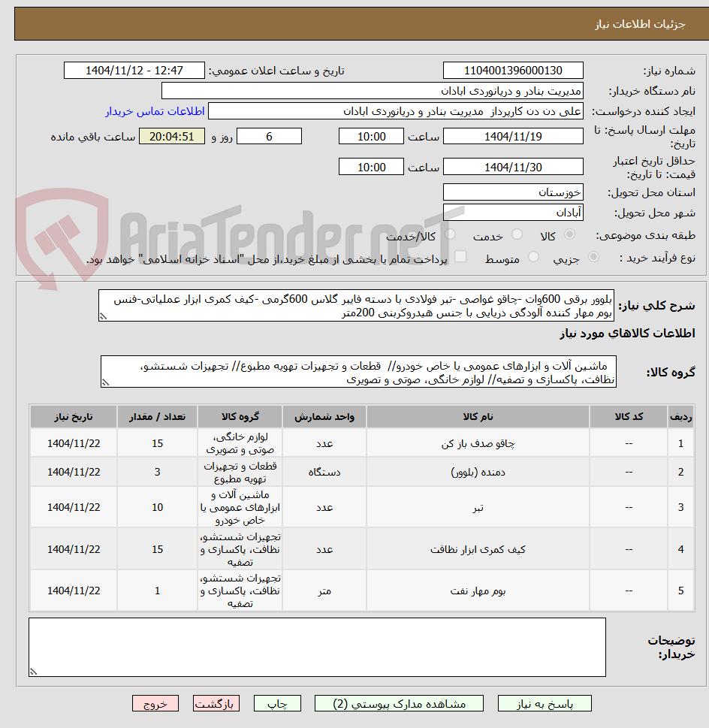Click the تعداد / مقدار column header
This screenshot has height=728, width=709.
(157, 416)
